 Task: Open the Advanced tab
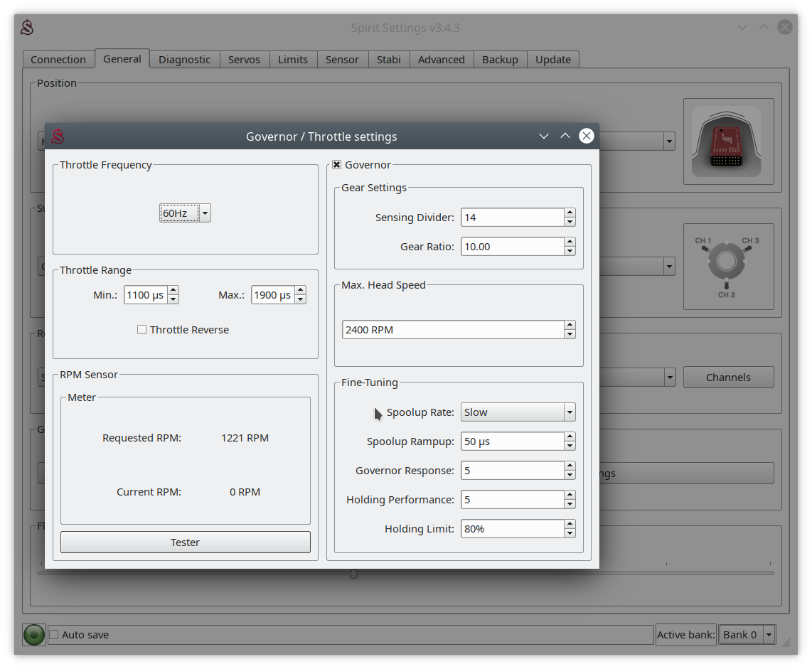441,60
